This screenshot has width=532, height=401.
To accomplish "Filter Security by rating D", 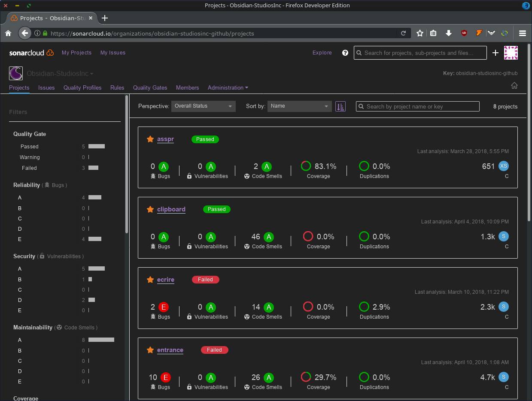I will pos(65,300).
